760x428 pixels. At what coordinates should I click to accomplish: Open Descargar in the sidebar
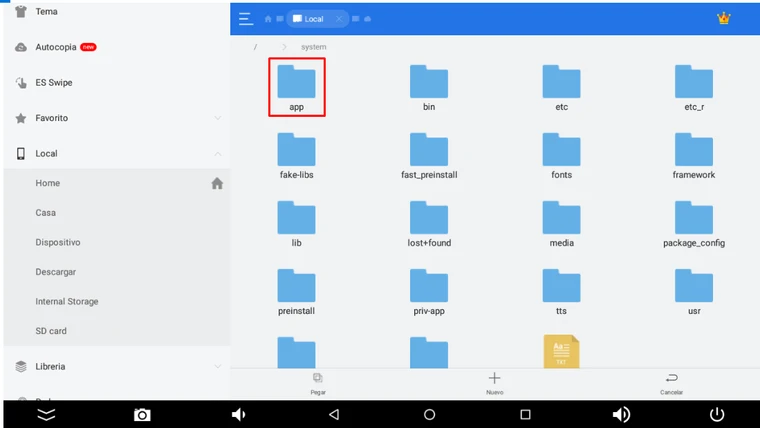[56, 272]
